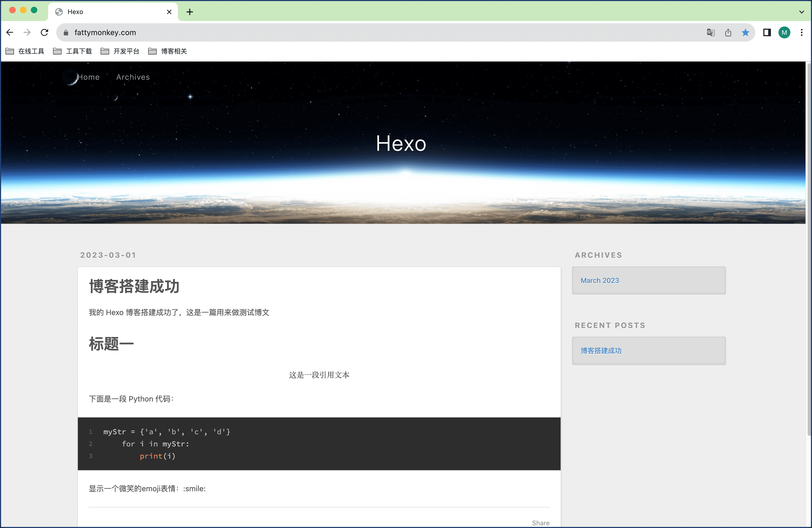Click the browser forward arrow
The height and width of the screenshot is (528, 812).
(x=27, y=32)
